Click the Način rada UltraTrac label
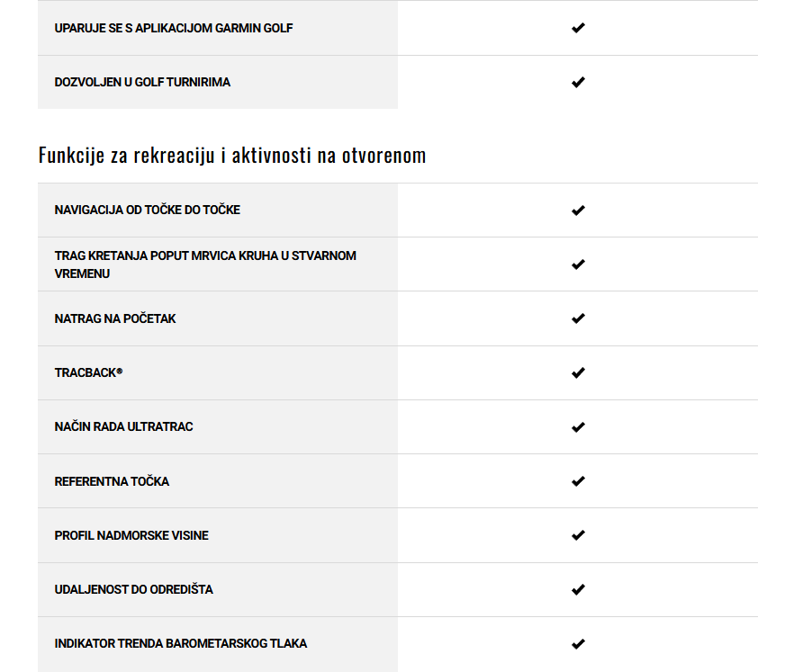The height and width of the screenshot is (672, 794). coord(123,426)
